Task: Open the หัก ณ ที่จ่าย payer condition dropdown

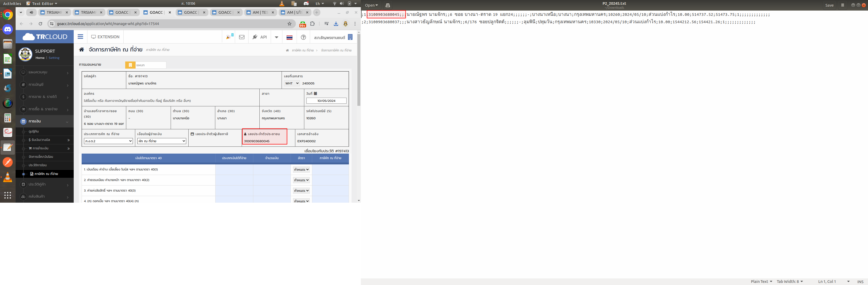Action: pos(162,141)
